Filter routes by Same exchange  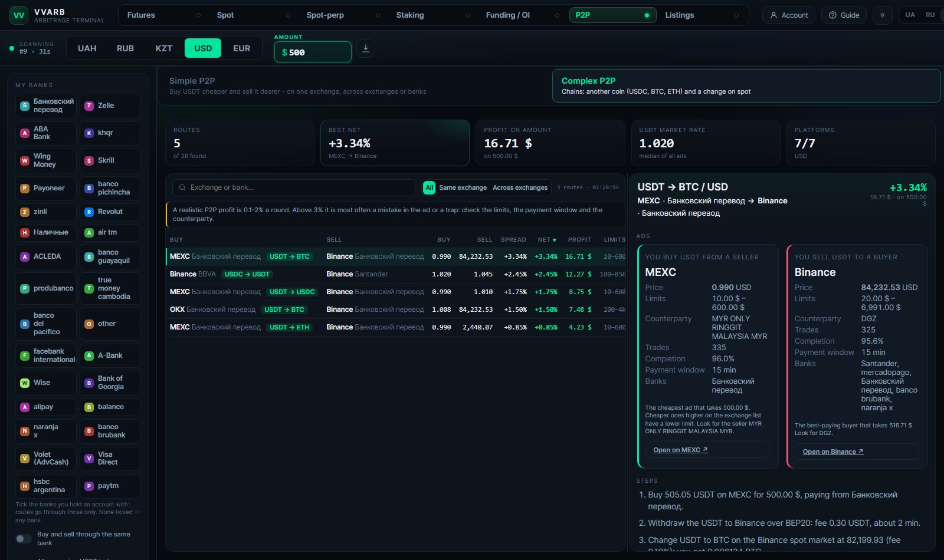pos(463,187)
